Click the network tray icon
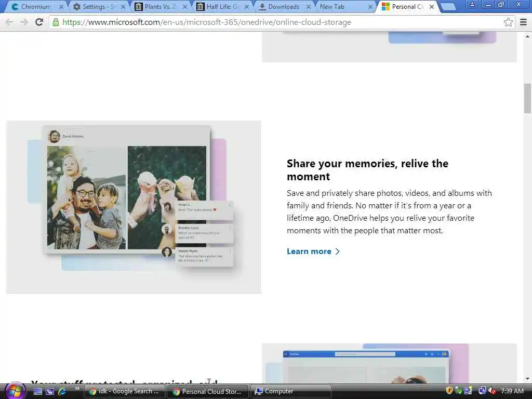532x399 pixels. tap(482, 391)
